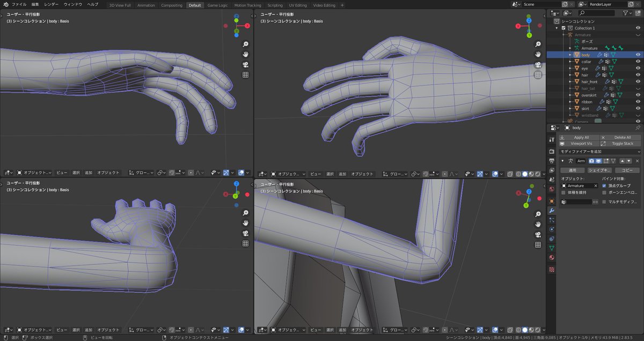Image resolution: width=644 pixels, height=341 pixels.
Task: Enable the ボーンエンベロープ checkbox
Action: click(604, 192)
